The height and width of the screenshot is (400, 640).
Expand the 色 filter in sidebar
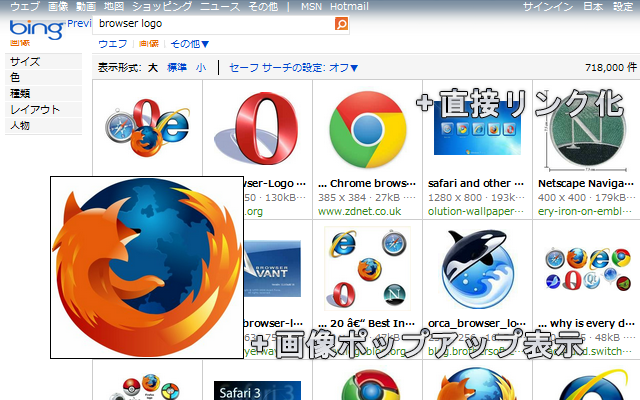tap(43, 78)
